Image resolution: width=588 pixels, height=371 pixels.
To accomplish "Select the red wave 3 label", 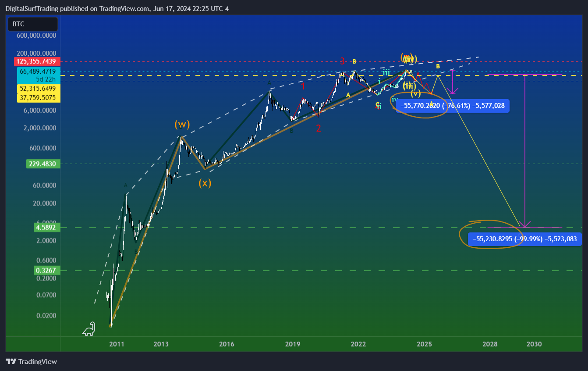I will [x=342, y=61].
